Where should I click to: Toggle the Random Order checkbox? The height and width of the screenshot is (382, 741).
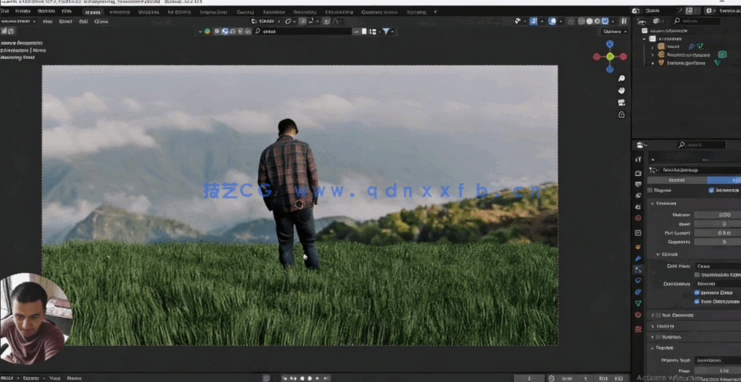click(697, 293)
